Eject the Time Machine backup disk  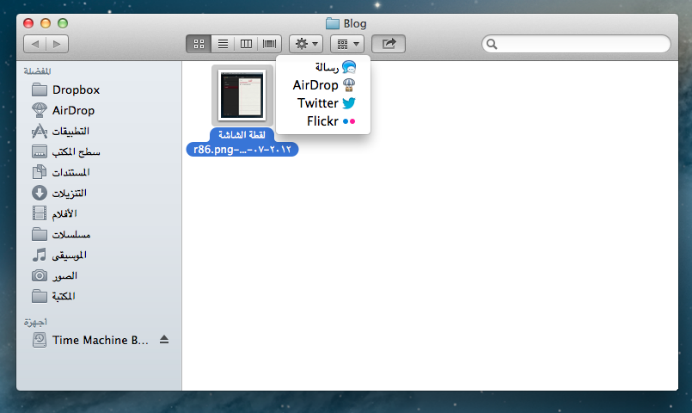(164, 340)
